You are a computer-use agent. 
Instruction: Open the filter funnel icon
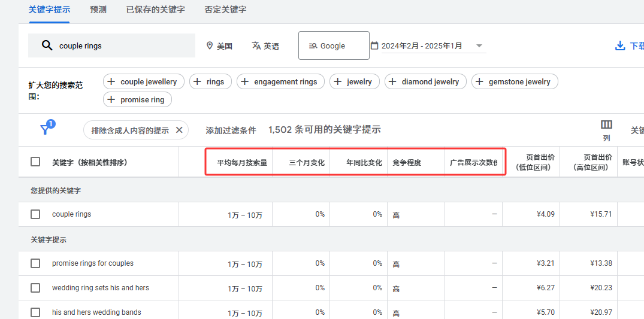pyautogui.click(x=46, y=129)
